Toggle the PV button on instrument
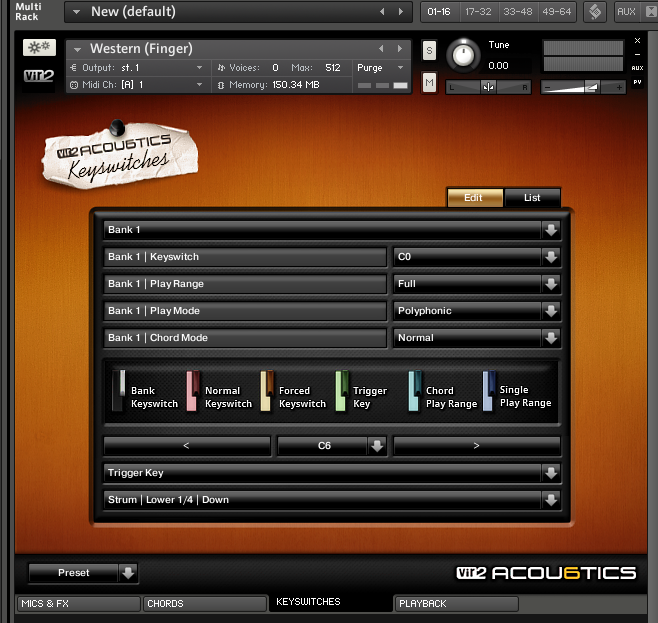The image size is (658, 623). [637, 82]
